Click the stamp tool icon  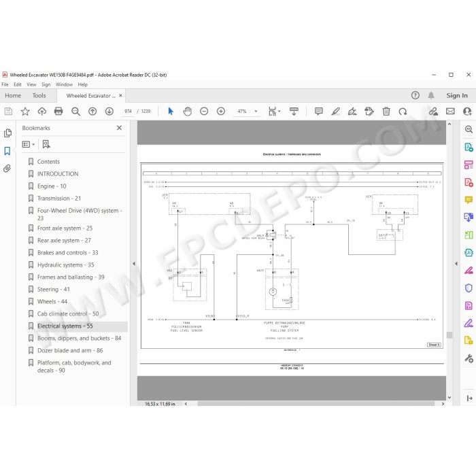coord(369,112)
